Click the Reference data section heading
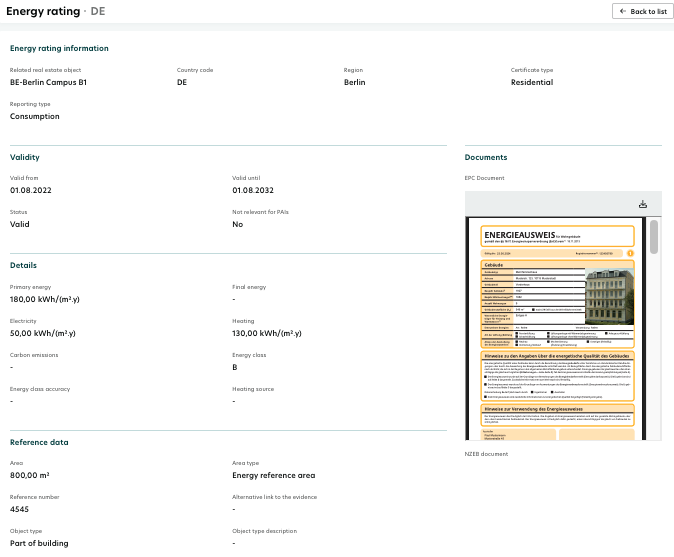The image size is (674, 557). coord(39,442)
